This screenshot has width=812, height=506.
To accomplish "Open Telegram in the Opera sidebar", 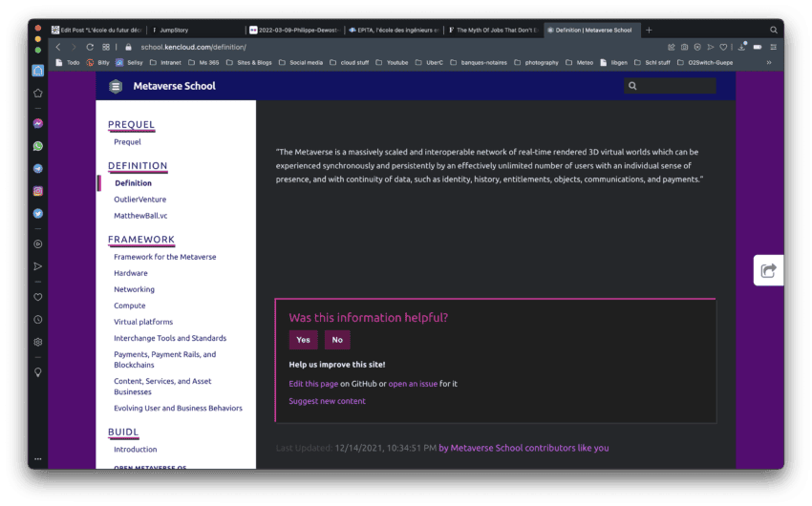I will click(x=38, y=169).
